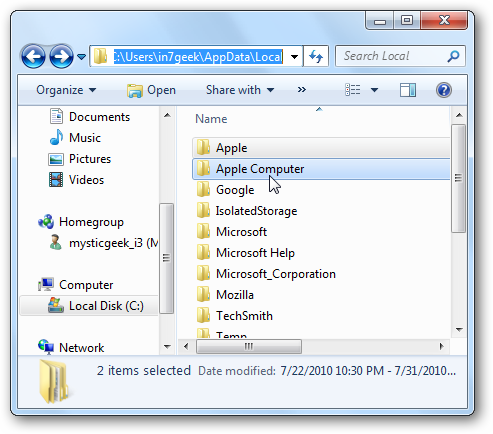Expand the recent pages dropdown arrow

click(81, 57)
